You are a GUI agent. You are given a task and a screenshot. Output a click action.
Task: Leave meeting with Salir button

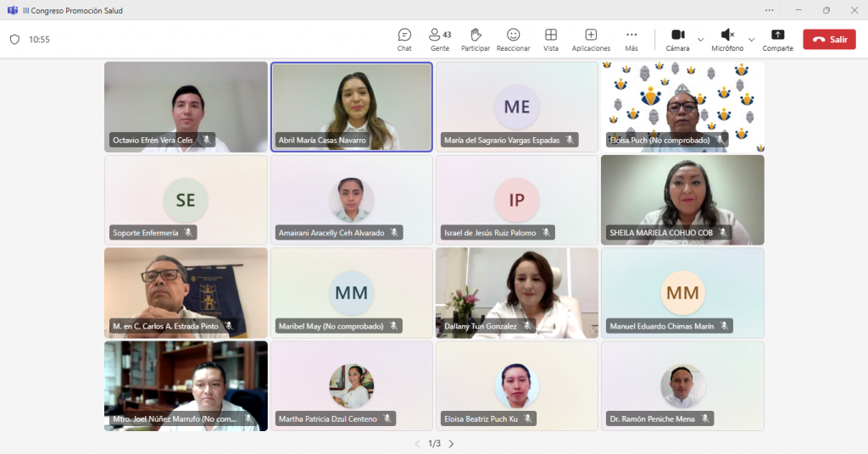point(829,40)
